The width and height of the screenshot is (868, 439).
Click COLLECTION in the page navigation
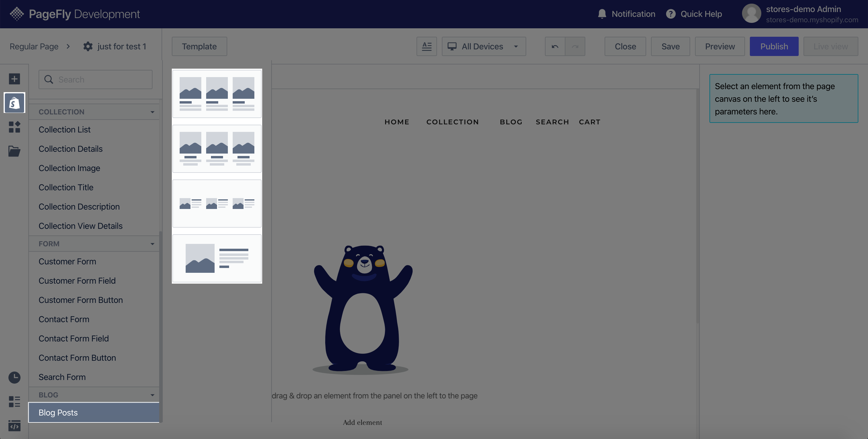[452, 122]
